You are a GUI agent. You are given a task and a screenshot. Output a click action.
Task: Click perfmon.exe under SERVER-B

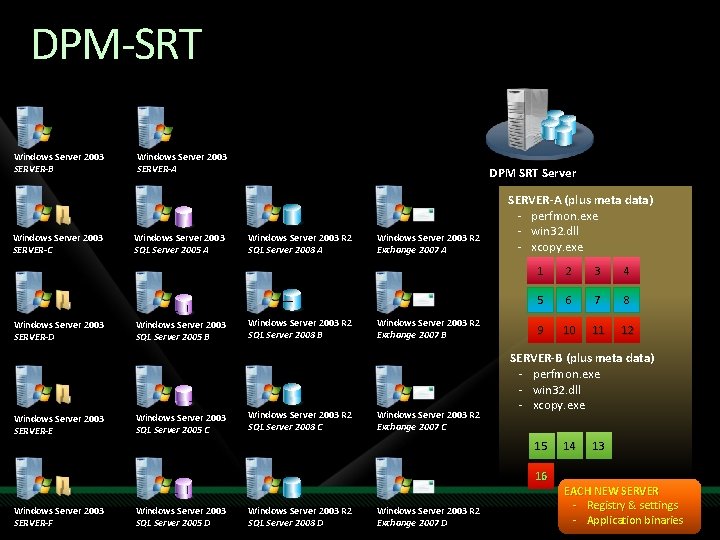(x=566, y=374)
